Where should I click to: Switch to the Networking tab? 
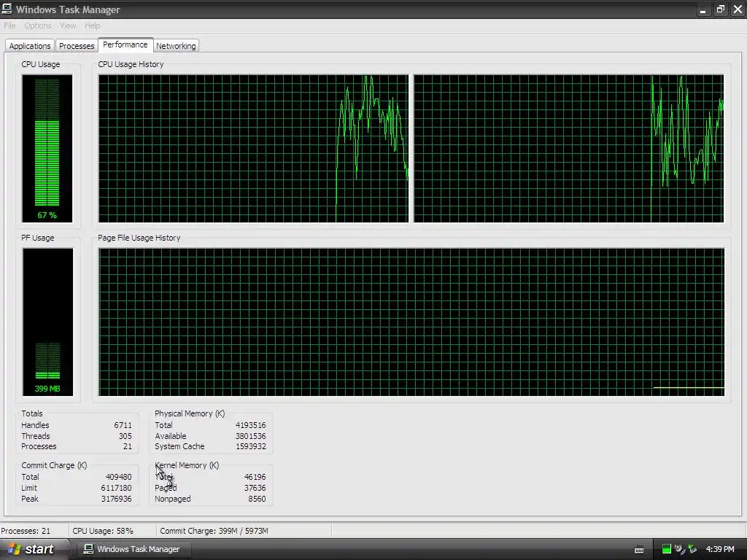pos(176,46)
